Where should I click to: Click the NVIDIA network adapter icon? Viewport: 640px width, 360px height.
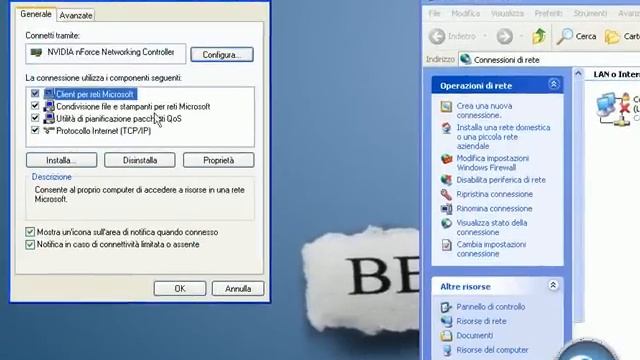click(x=36, y=52)
